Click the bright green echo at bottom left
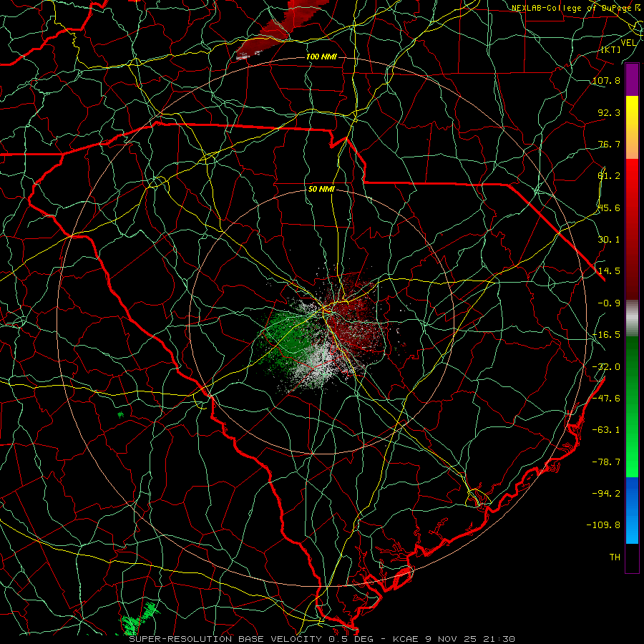644x644 pixels. pos(139,618)
